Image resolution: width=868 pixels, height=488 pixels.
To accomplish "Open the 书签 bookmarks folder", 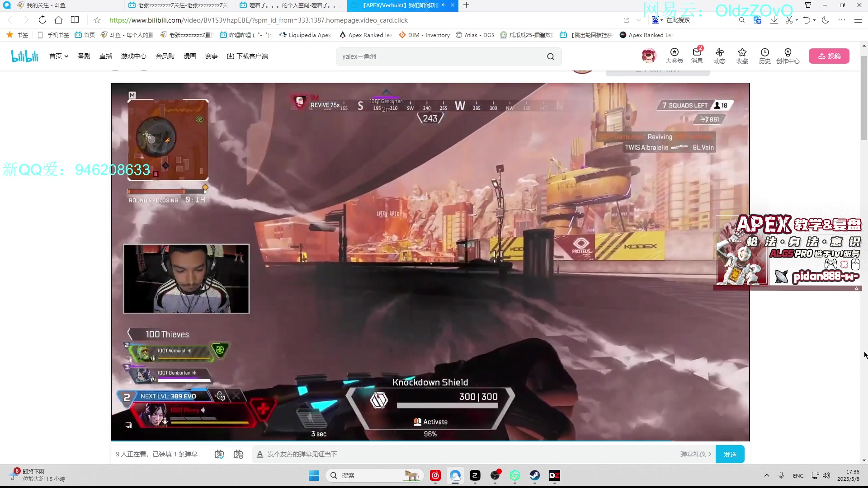I will pos(18,35).
